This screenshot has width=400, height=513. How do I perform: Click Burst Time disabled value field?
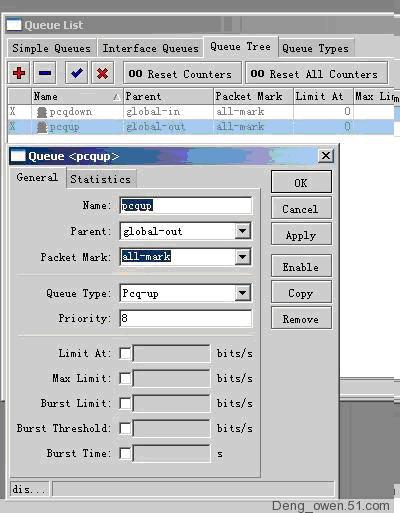(x=171, y=453)
